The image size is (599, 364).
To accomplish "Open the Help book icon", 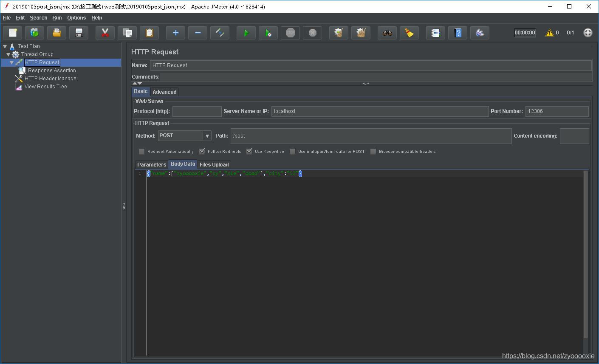I will (x=458, y=33).
